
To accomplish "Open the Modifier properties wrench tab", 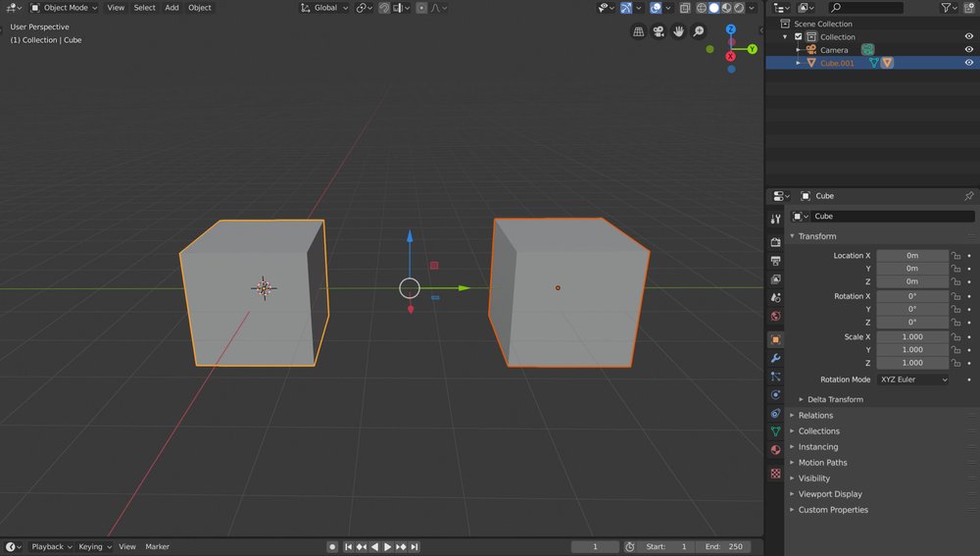I will pos(775,358).
